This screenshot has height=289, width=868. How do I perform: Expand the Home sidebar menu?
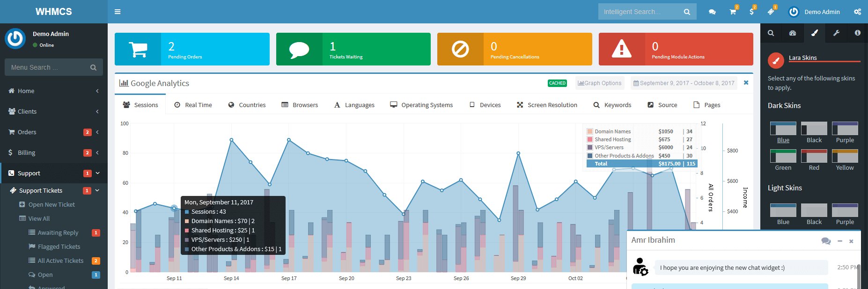[54, 91]
